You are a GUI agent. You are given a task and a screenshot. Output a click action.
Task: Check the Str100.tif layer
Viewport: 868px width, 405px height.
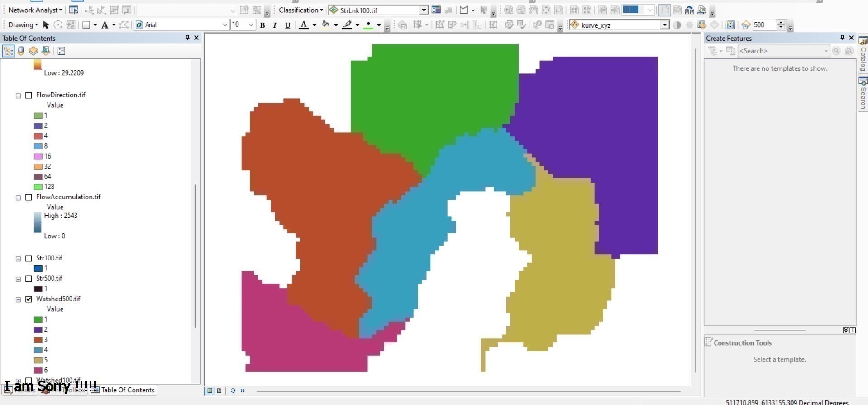(29, 258)
